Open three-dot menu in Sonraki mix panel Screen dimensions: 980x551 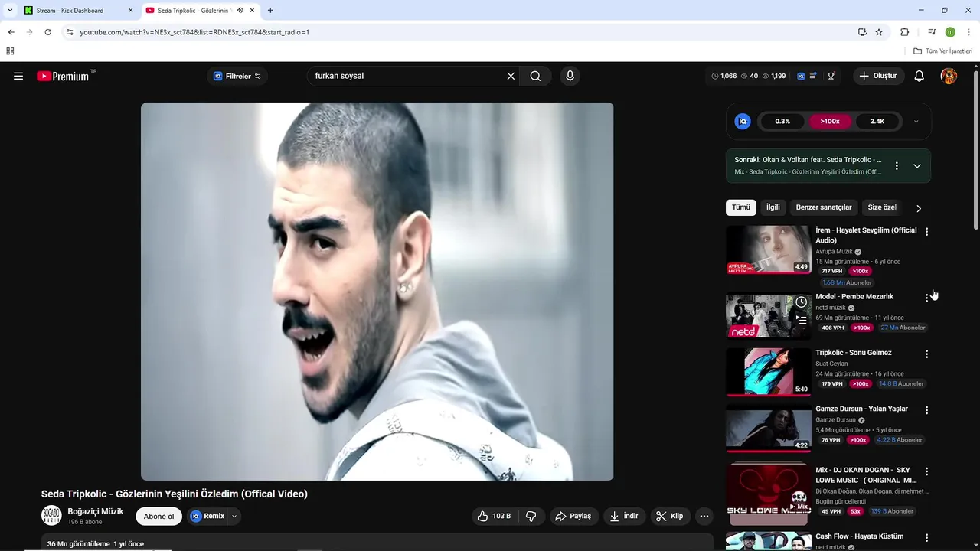[897, 165]
